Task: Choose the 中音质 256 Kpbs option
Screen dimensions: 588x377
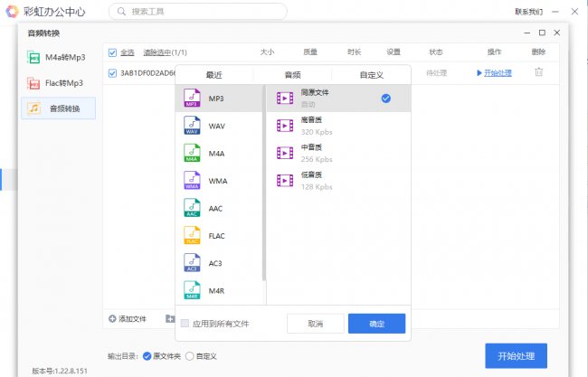Action: tap(338, 153)
